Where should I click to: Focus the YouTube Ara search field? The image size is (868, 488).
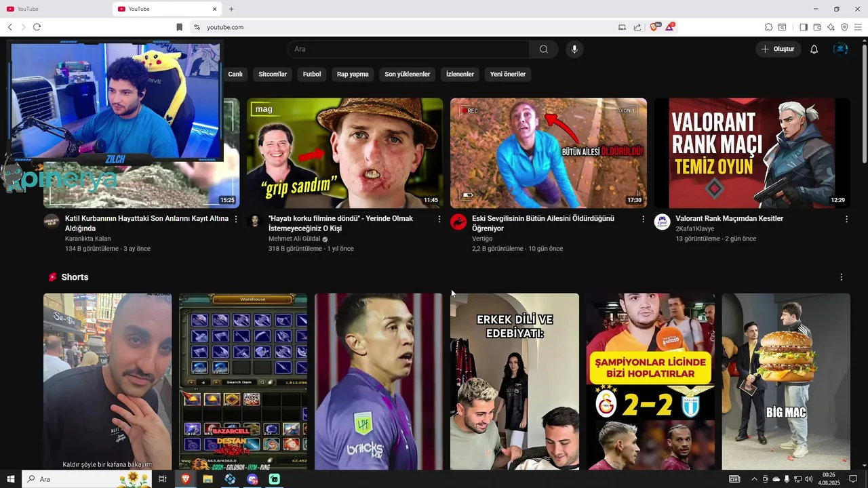408,49
